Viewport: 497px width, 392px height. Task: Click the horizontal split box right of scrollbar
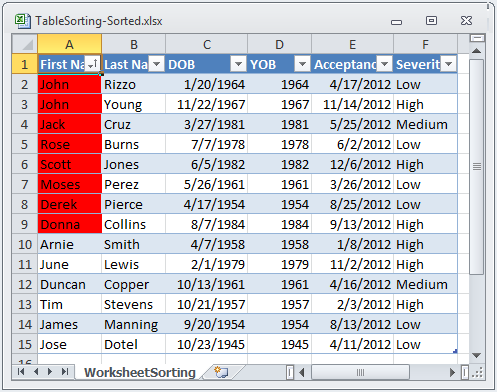tap(465, 372)
